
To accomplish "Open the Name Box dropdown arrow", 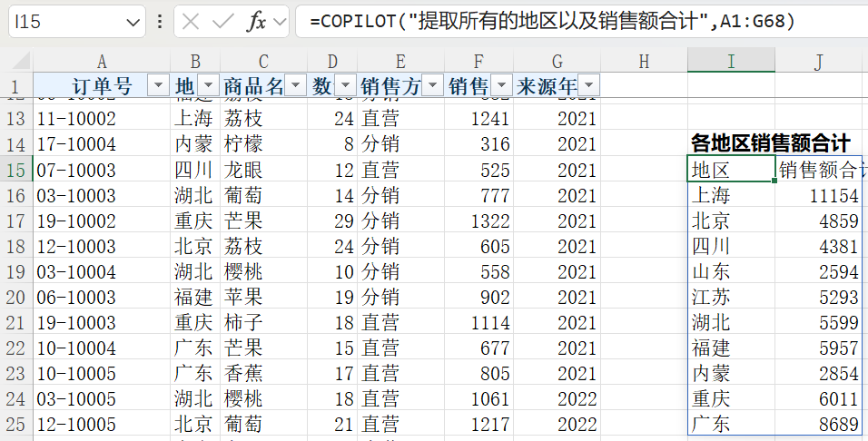I will click(x=133, y=22).
